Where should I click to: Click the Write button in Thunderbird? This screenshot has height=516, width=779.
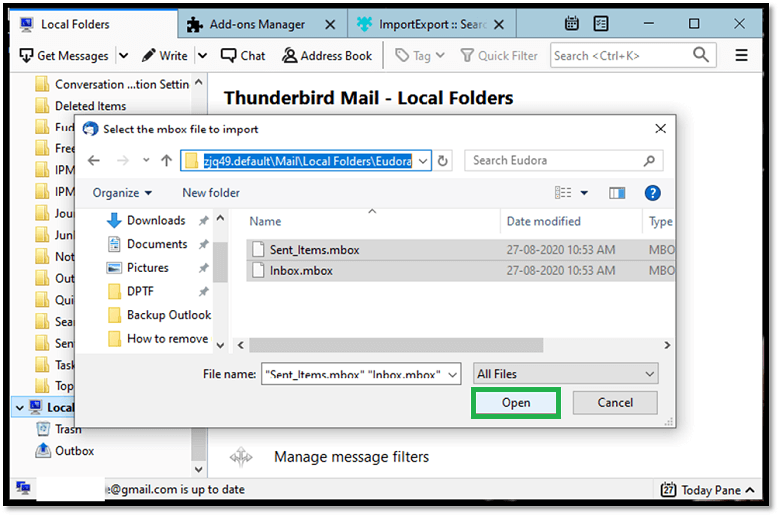tap(165, 56)
